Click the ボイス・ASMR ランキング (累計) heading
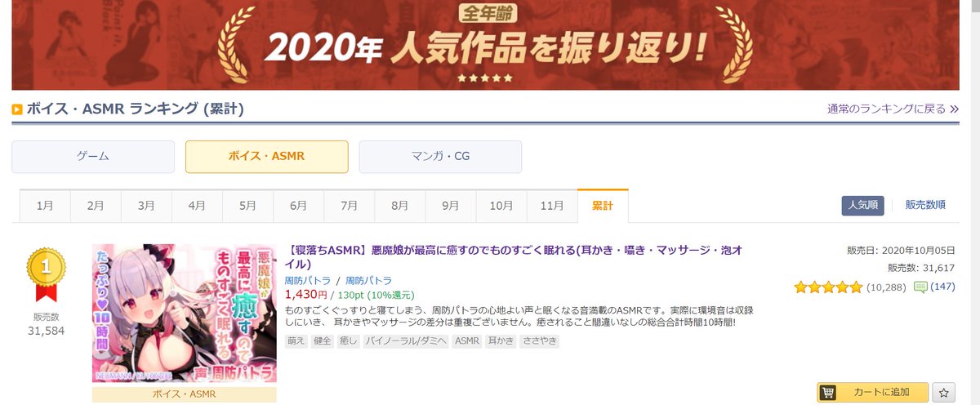 pos(136,109)
